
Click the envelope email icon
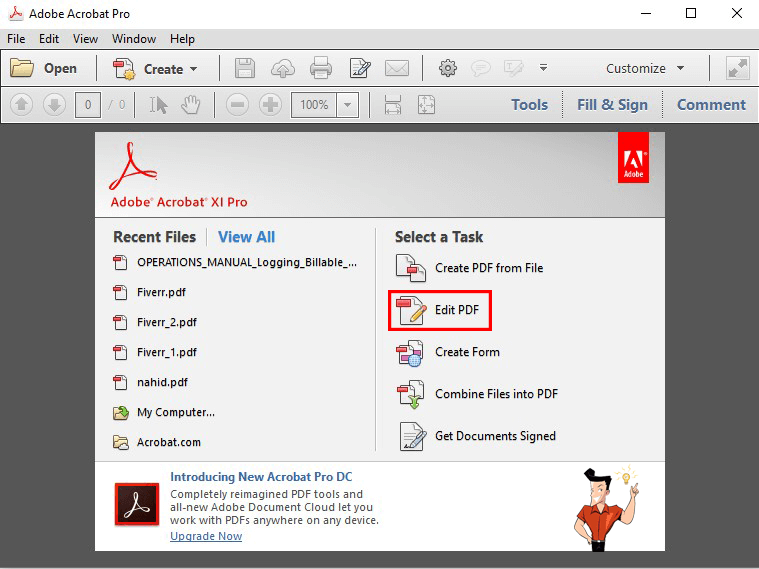tap(397, 69)
